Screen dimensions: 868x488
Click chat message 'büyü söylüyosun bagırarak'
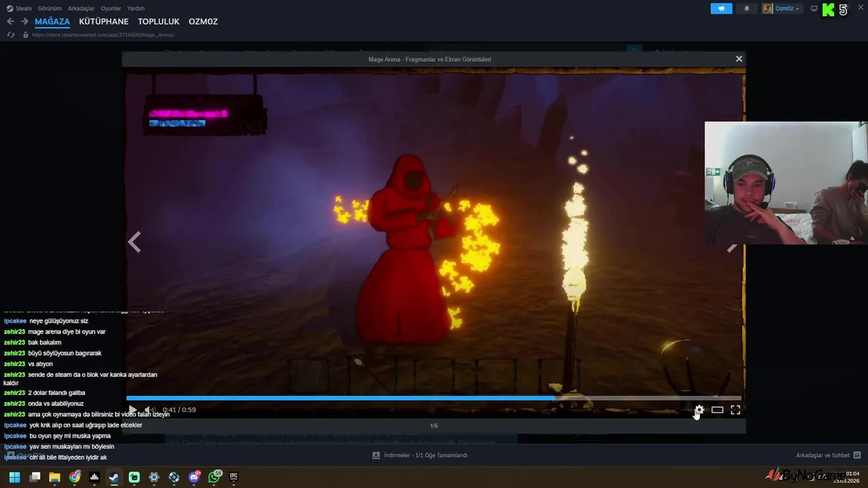tap(64, 354)
